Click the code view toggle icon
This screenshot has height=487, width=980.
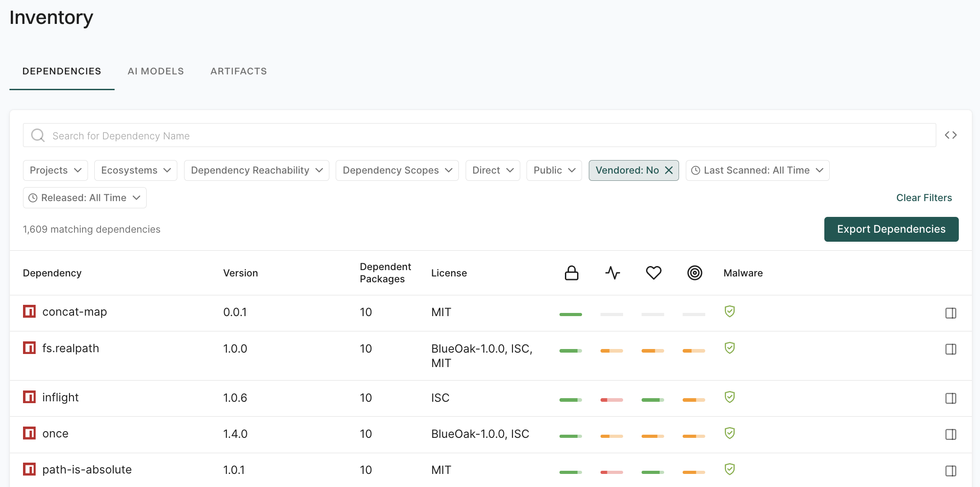(951, 135)
